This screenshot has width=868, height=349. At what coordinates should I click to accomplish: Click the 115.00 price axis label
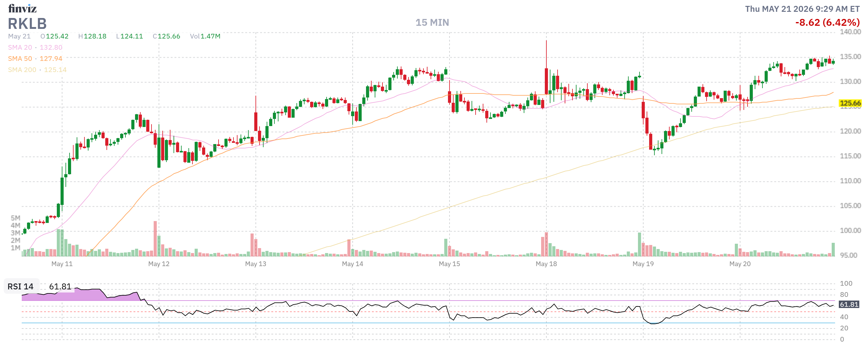[x=850, y=156]
